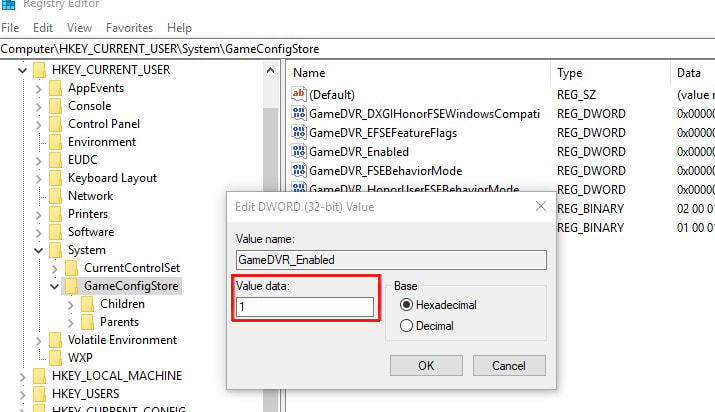Select the Decimal base option
Viewport: 715px width, 412px height.
[x=406, y=326]
